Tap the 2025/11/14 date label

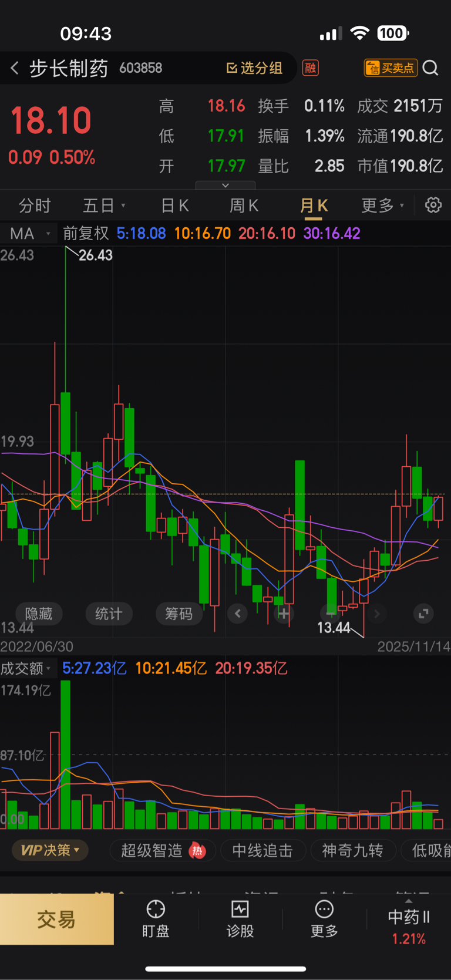coord(413,646)
